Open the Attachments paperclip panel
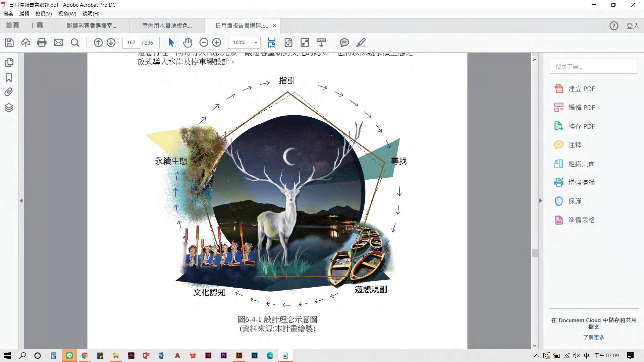The width and height of the screenshot is (644, 362). pyautogui.click(x=9, y=92)
